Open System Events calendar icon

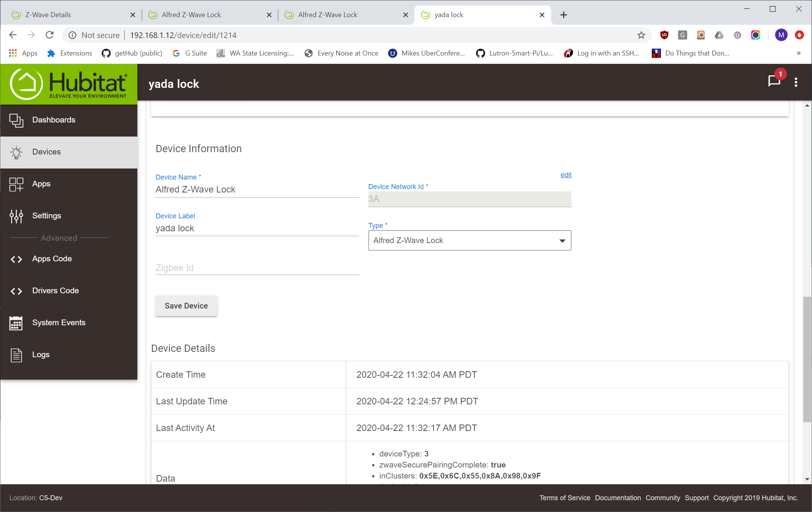(x=16, y=323)
